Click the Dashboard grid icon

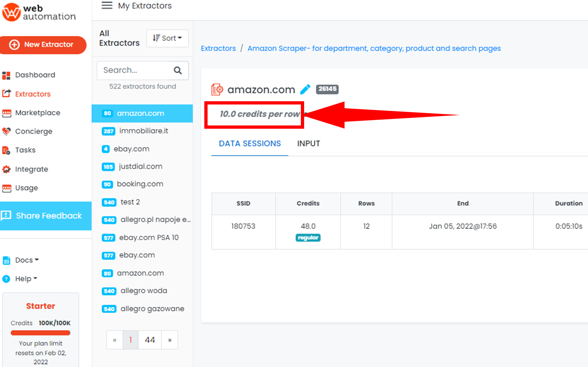pos(6,75)
